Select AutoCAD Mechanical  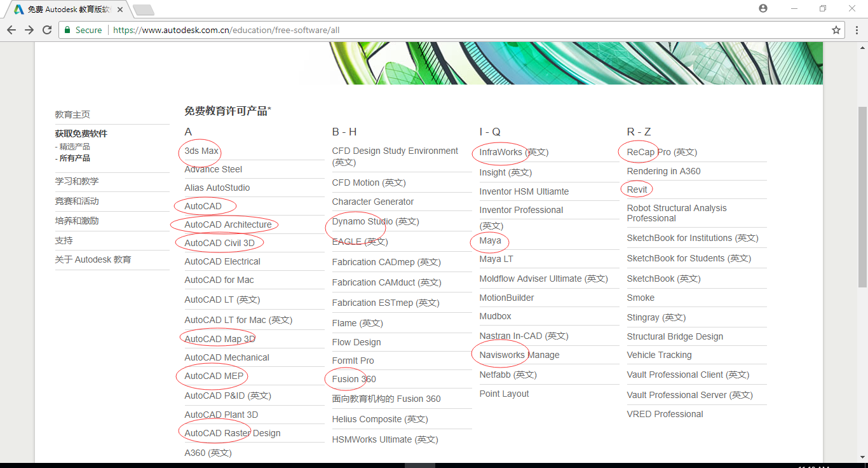(x=227, y=357)
